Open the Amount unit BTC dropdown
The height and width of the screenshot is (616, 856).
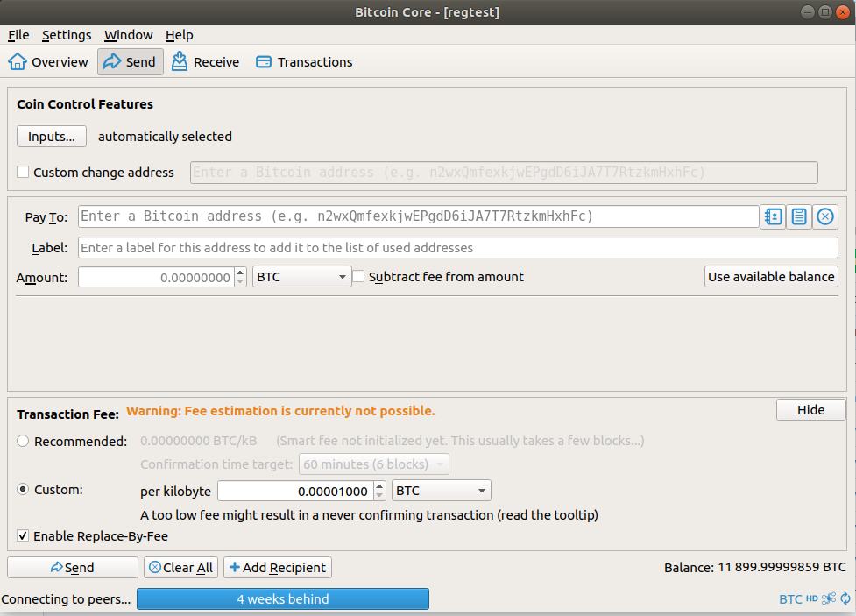coord(301,277)
